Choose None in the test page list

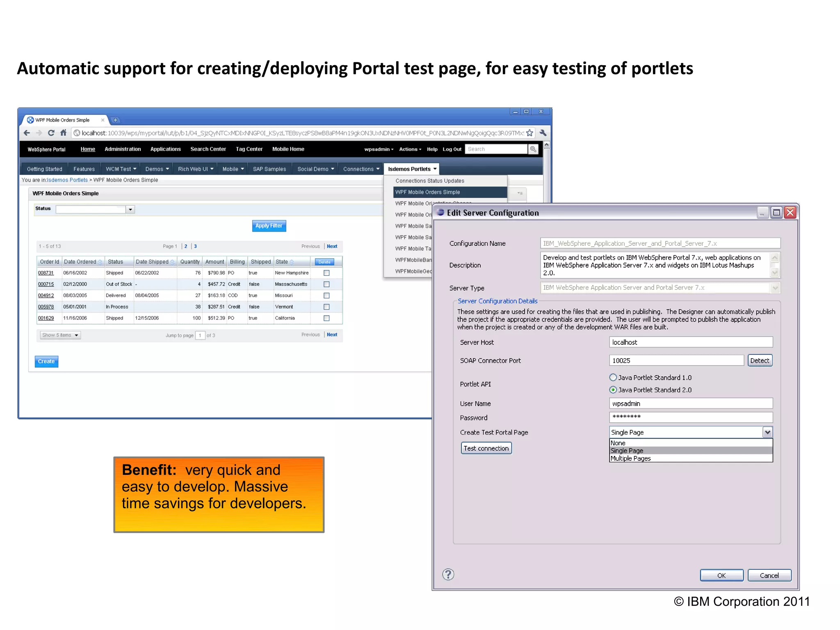click(691, 443)
